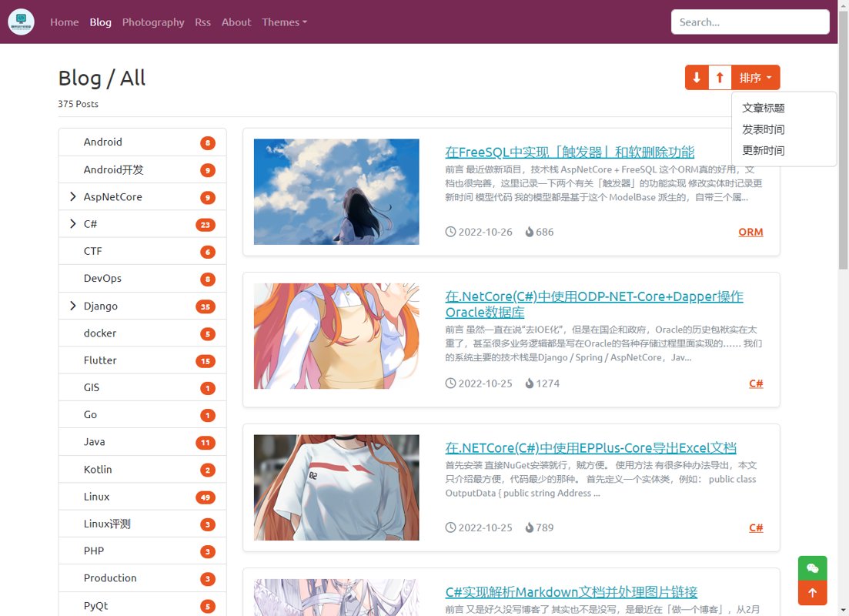Select the docker category
Screen dimensions: 849x616
[142, 333]
